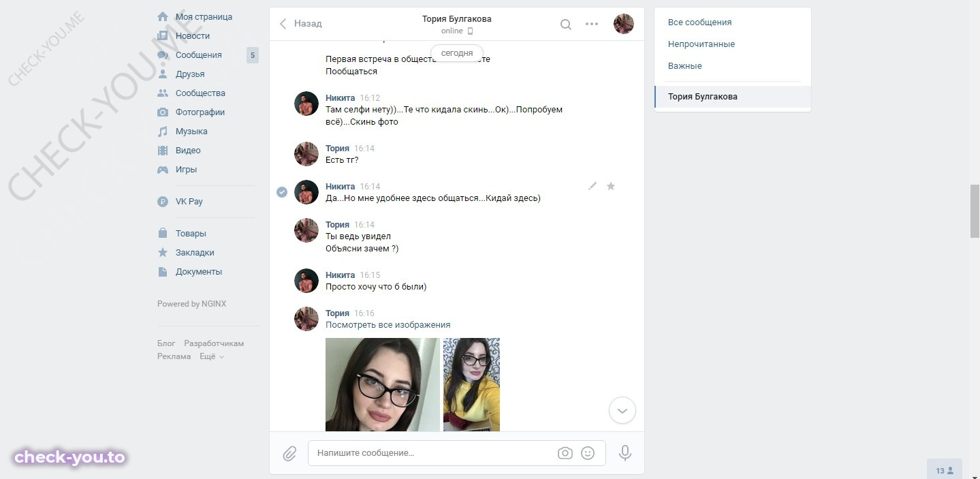The width and height of the screenshot is (980, 479).
Task: Open Музыка note icon
Action: click(163, 131)
